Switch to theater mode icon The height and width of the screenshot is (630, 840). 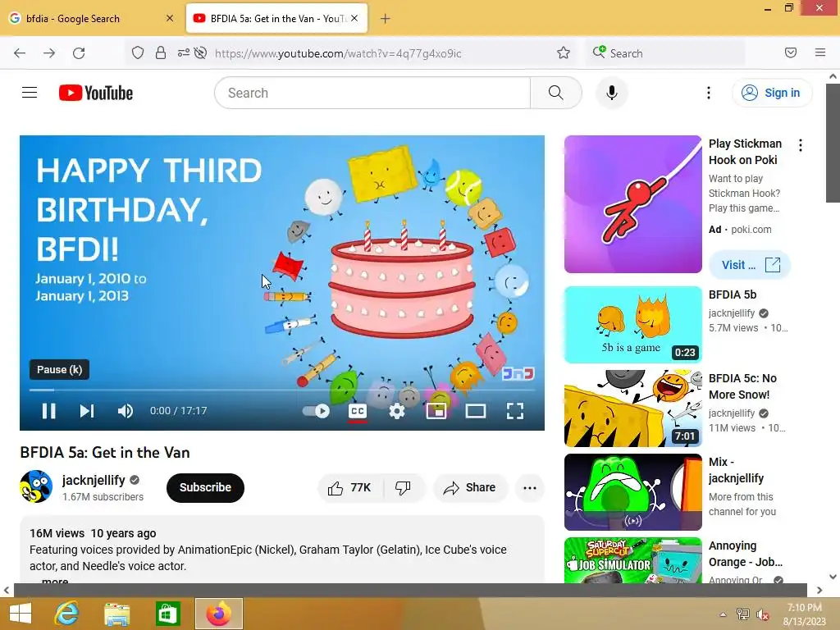[x=476, y=411]
